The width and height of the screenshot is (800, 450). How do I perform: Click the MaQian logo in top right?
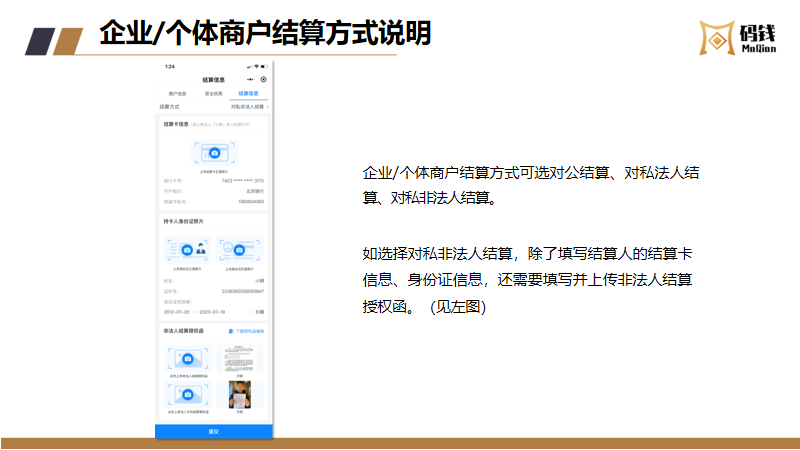746,36
